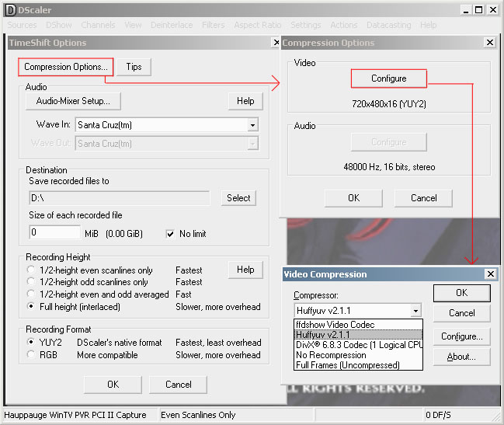This screenshot has height=425, width=504.
Task: Toggle the No limit checkbox
Action: (x=170, y=234)
